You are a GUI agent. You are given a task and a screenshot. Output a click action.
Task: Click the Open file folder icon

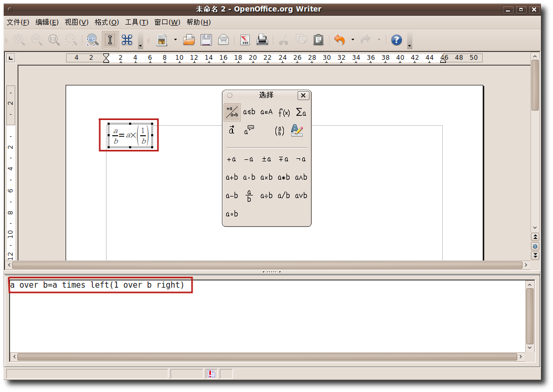189,40
